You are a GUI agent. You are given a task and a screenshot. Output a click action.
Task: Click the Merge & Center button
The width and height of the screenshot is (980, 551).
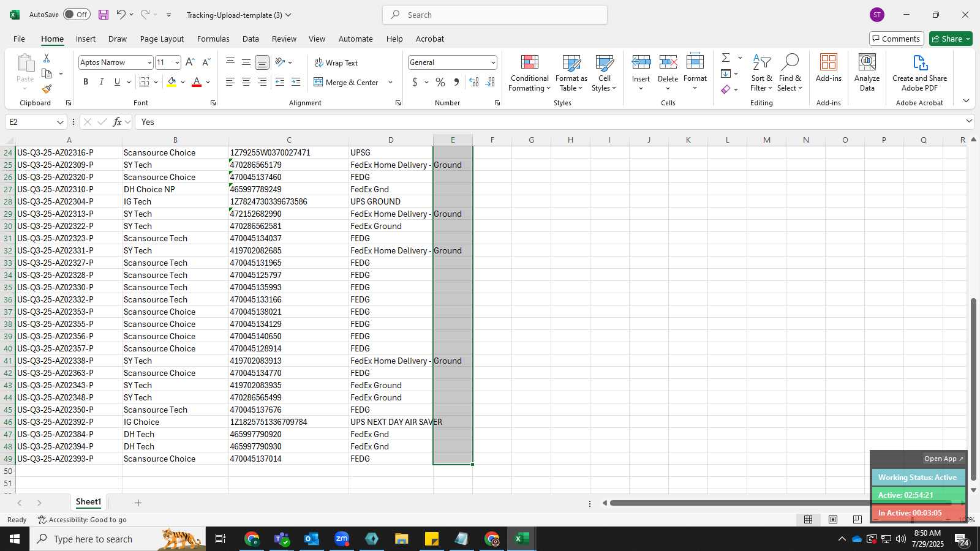[346, 83]
